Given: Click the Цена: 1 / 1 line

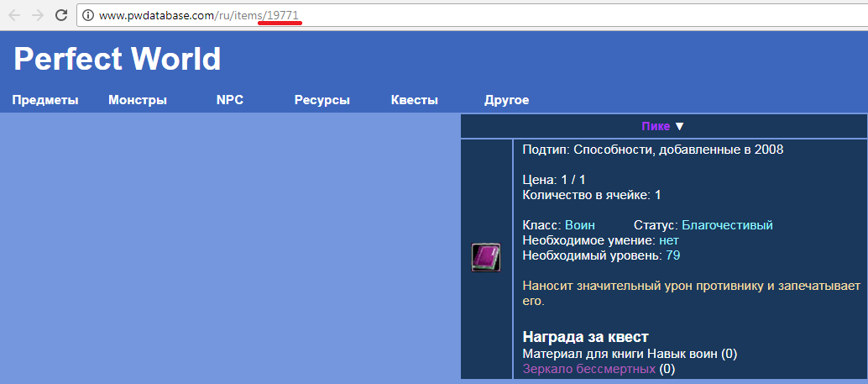Looking at the screenshot, I should click(554, 180).
